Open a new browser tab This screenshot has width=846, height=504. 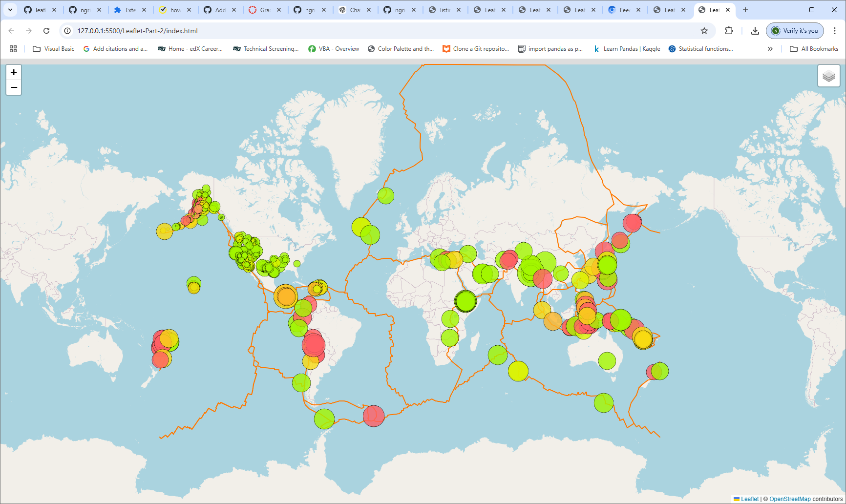pyautogui.click(x=745, y=10)
